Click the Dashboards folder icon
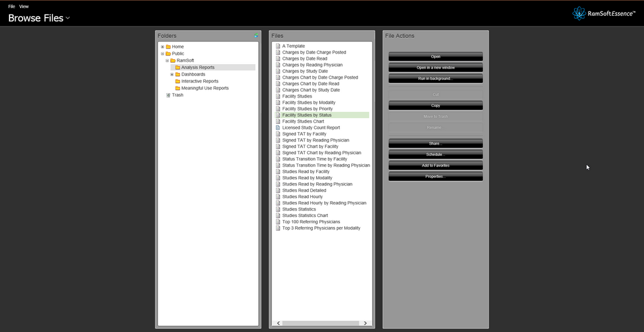The width and height of the screenshot is (644, 332). point(178,75)
